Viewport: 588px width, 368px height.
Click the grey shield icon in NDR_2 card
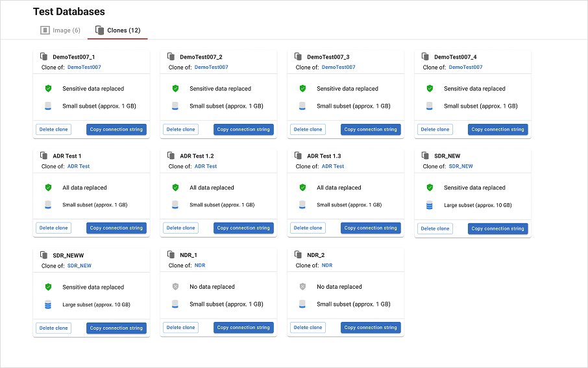pyautogui.click(x=302, y=287)
